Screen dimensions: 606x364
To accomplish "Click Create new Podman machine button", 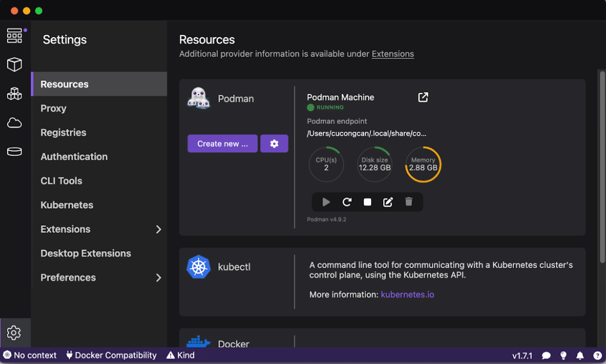I will [x=223, y=144].
